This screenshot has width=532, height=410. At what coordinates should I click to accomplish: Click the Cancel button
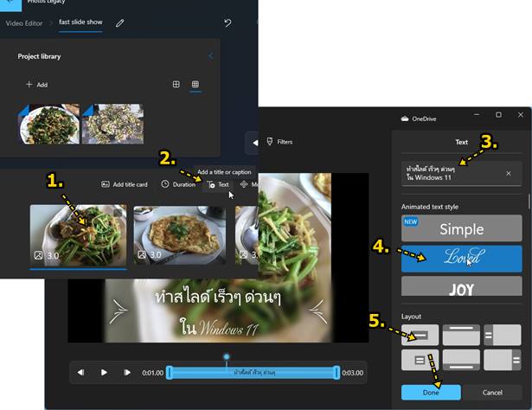(x=492, y=393)
